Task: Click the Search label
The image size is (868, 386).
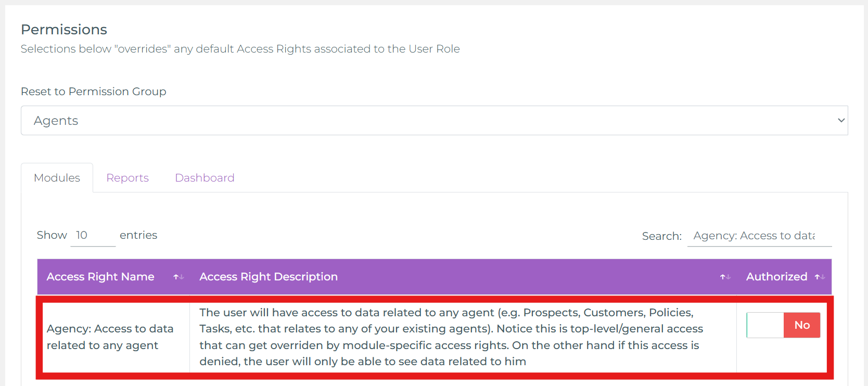Action: coord(661,236)
